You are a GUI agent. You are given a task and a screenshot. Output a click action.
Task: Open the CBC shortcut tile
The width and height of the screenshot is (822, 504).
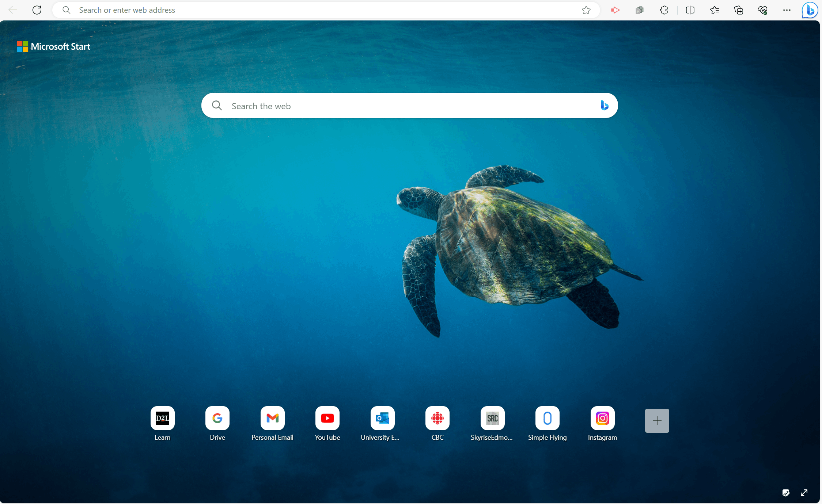tap(437, 419)
